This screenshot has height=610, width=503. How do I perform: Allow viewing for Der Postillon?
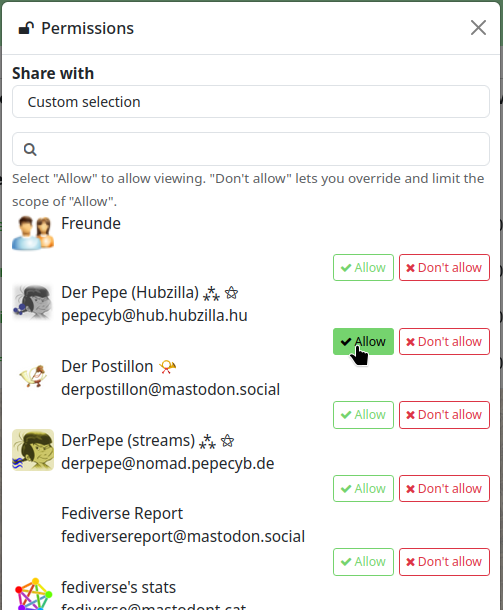point(363,415)
